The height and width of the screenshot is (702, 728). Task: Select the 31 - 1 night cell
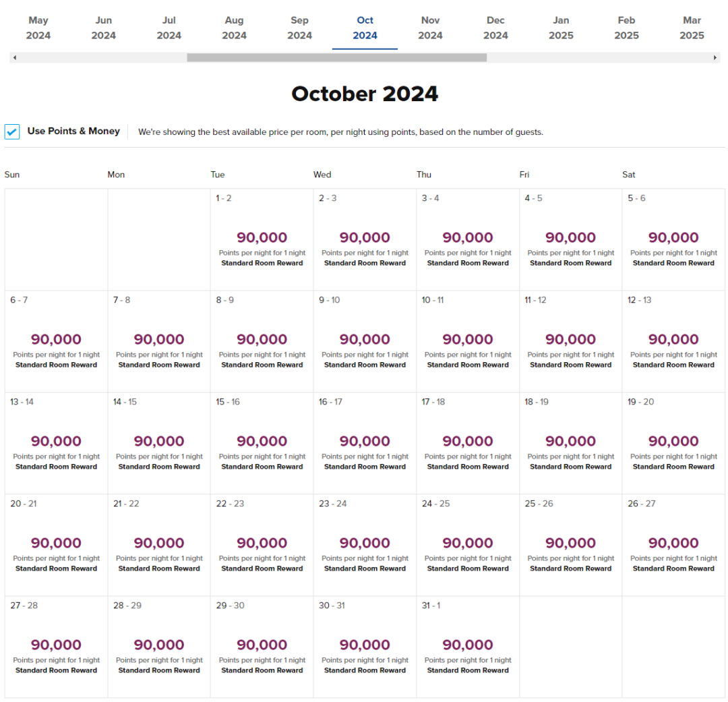(468, 647)
